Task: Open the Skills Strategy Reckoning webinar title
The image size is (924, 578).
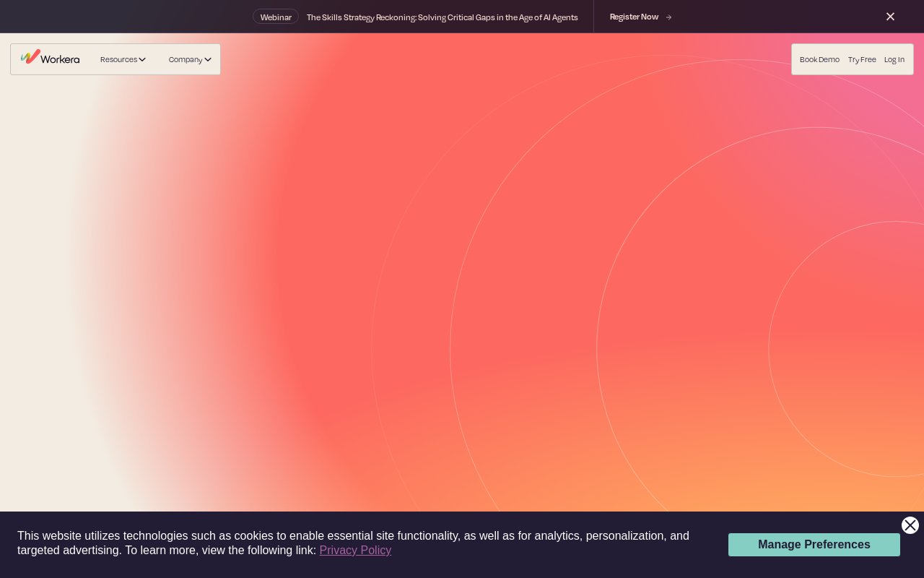Action: coord(442,17)
